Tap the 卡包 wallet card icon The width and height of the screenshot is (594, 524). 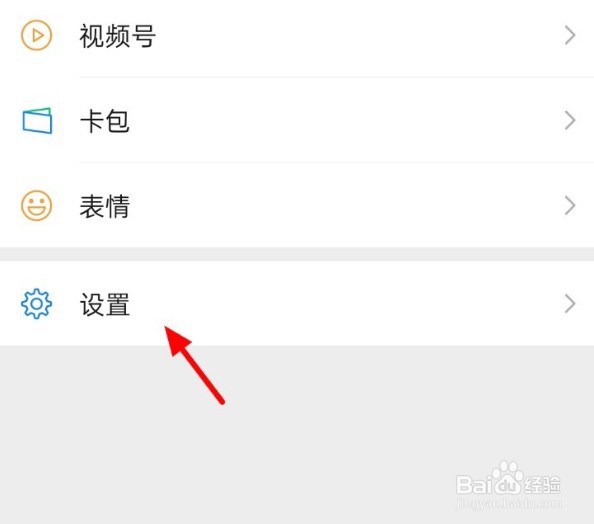tap(37, 120)
